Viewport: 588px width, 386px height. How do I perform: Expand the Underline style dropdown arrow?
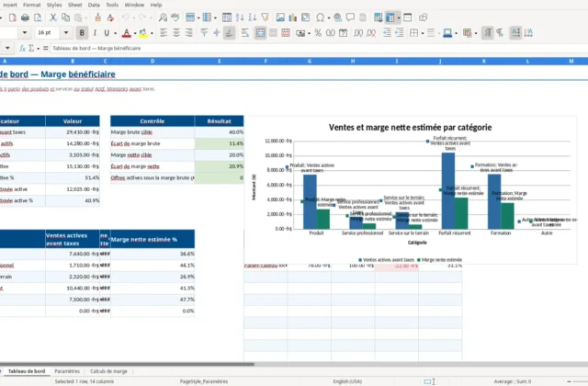115,33
